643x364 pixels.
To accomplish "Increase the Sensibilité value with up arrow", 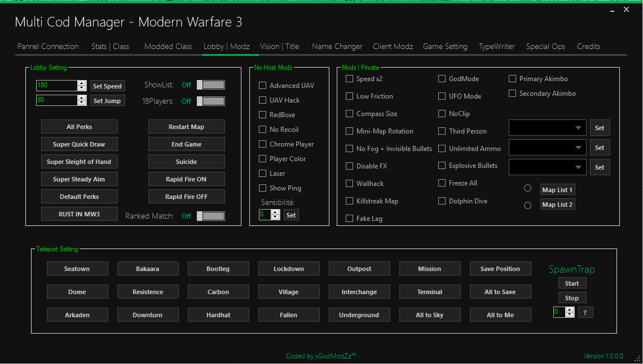I will [276, 212].
